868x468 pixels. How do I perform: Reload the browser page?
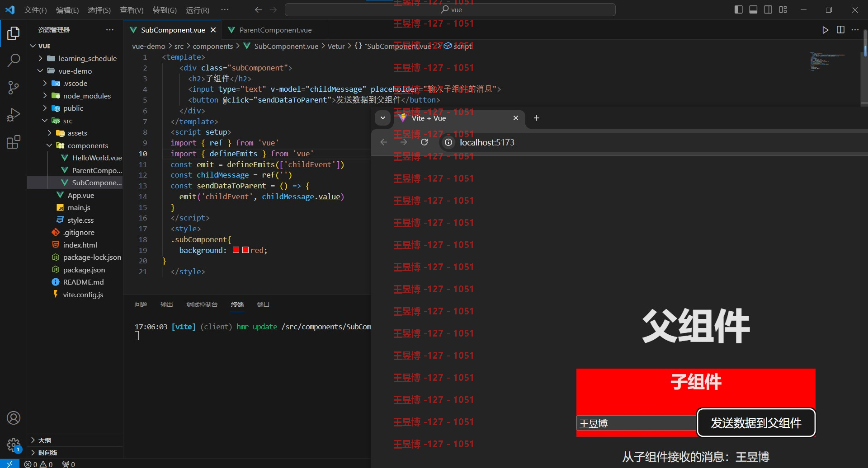tap(424, 142)
